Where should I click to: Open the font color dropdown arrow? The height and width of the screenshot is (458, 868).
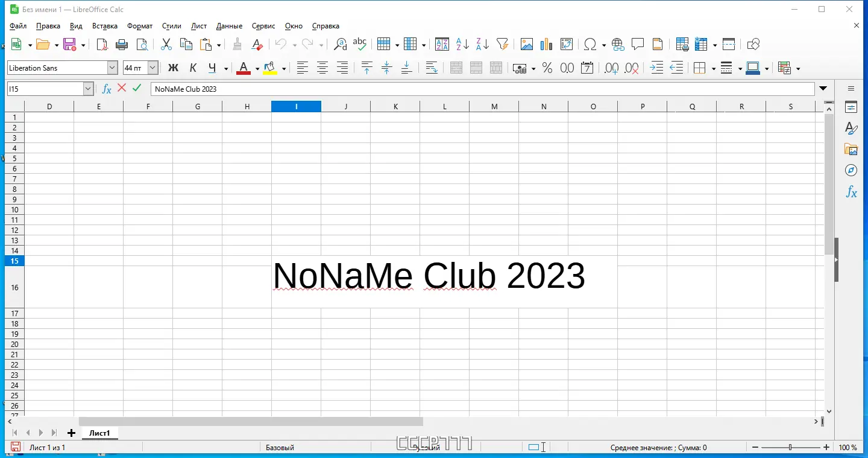tap(257, 69)
